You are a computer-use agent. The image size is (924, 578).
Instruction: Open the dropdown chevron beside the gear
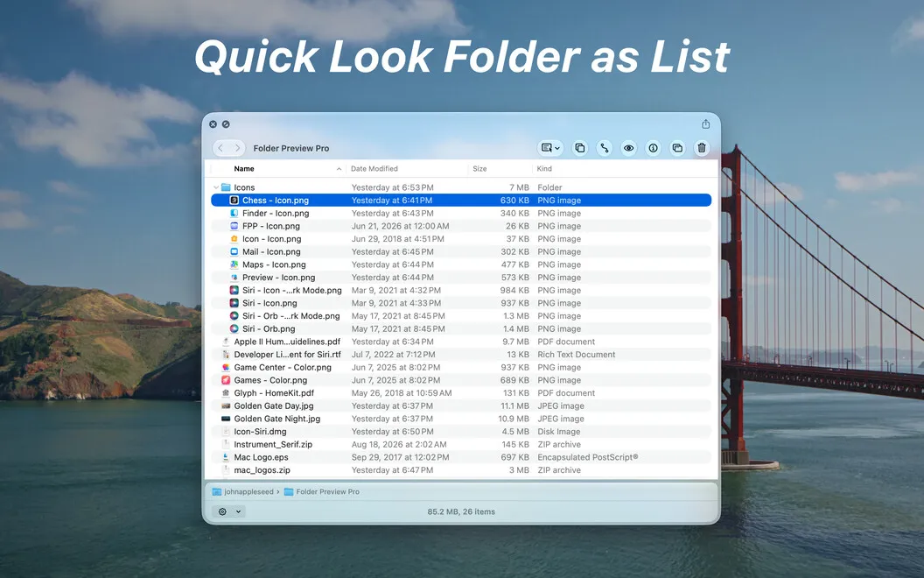pos(238,512)
